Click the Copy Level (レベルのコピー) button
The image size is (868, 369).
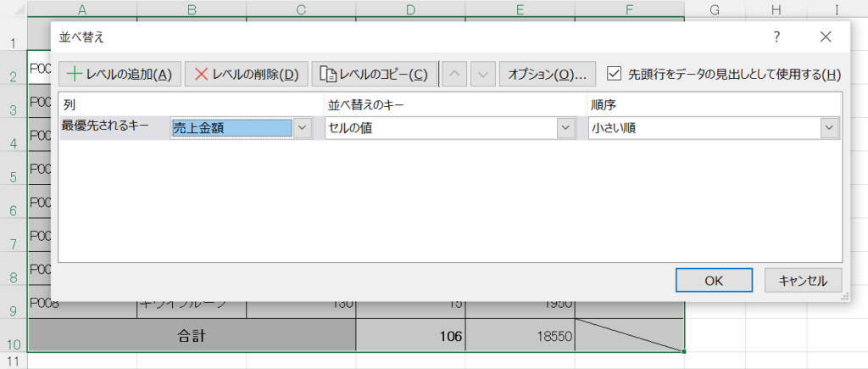[374, 74]
